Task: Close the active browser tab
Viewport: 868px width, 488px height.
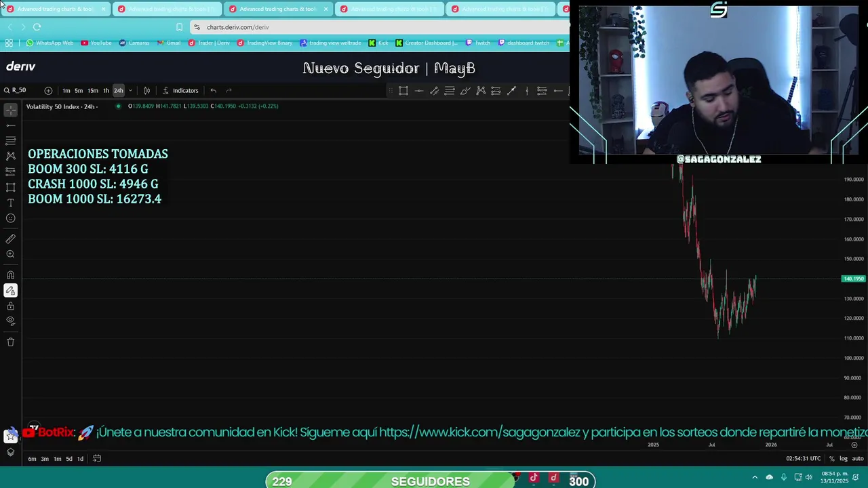Action: tap(325, 9)
